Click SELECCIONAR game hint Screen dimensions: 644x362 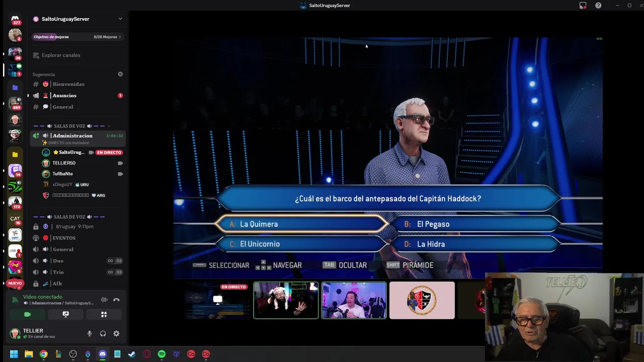tap(221, 265)
